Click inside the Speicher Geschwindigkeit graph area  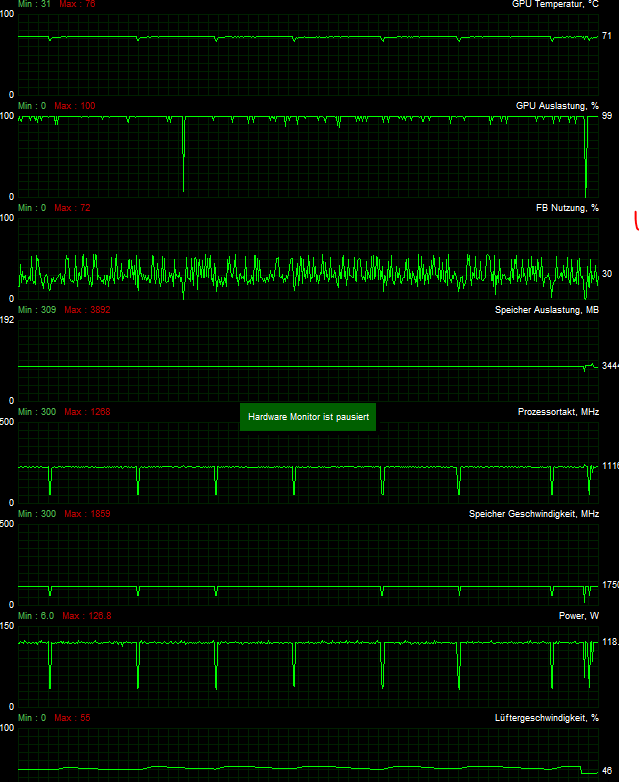point(308,565)
